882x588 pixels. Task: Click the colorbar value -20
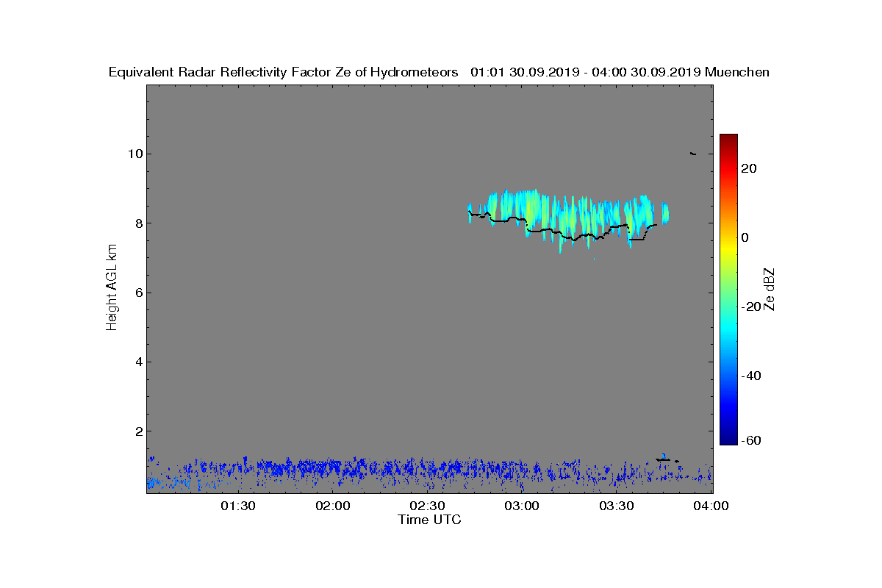752,306
